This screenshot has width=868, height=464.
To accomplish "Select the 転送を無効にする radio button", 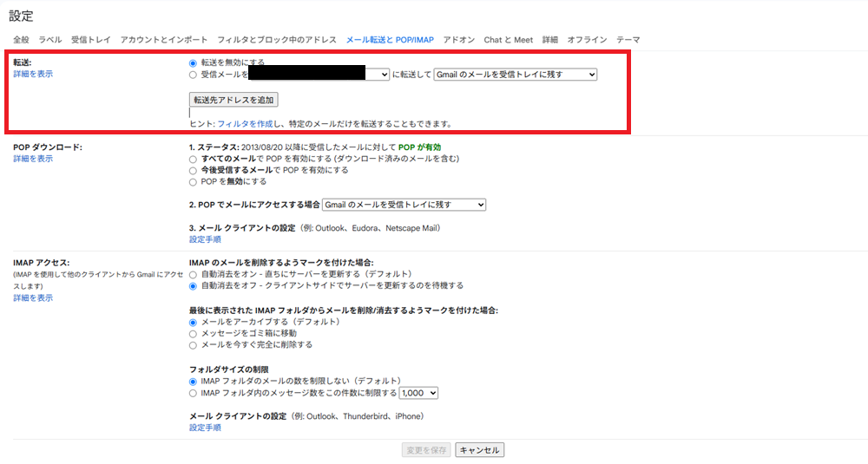I will [193, 63].
